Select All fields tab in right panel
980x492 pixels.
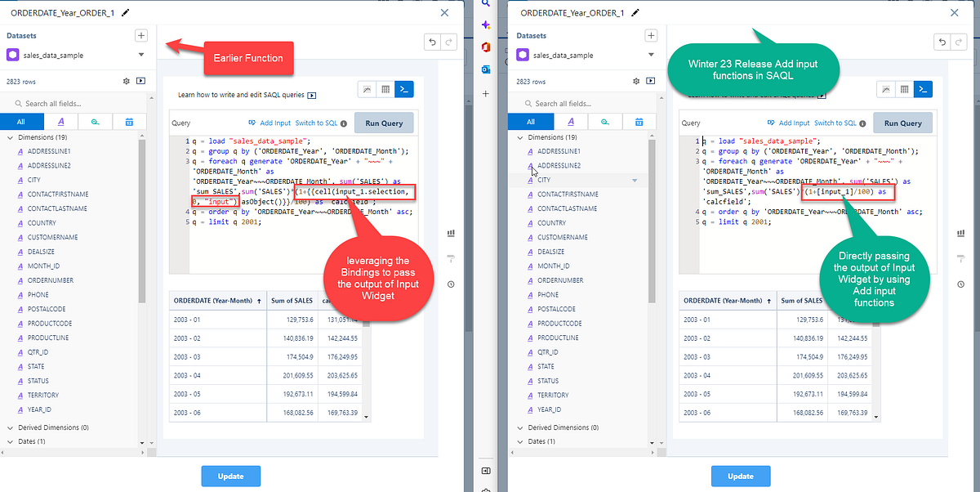click(x=532, y=122)
